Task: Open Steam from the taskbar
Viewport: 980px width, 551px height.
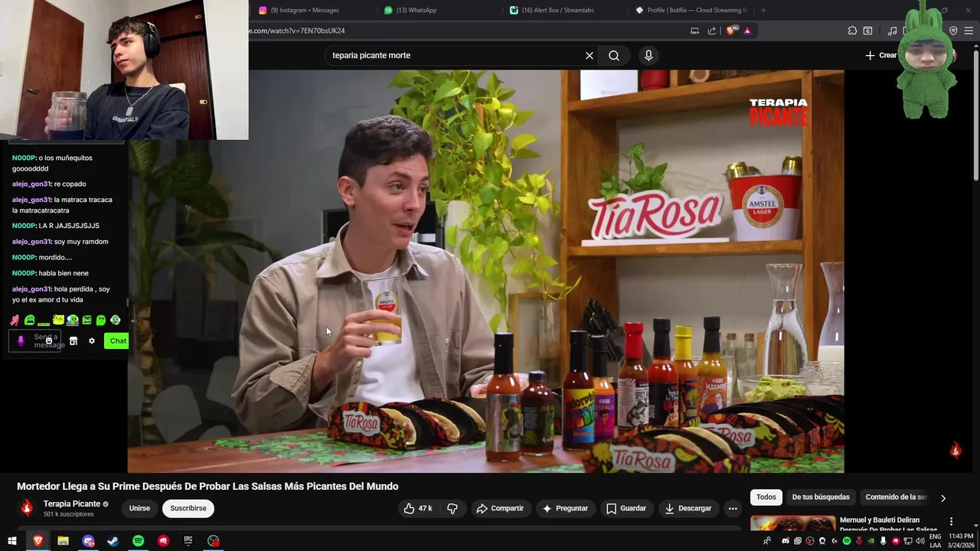Action: point(113,541)
